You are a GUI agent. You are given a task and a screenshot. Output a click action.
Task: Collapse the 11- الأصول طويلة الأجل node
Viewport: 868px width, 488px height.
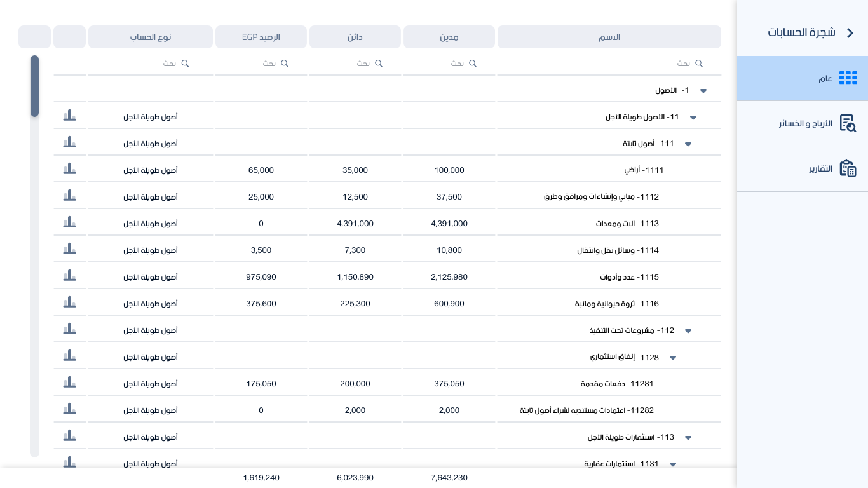point(693,118)
